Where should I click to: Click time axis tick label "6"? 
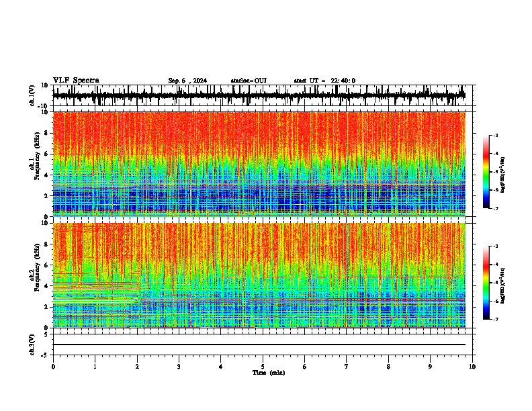point(305,367)
